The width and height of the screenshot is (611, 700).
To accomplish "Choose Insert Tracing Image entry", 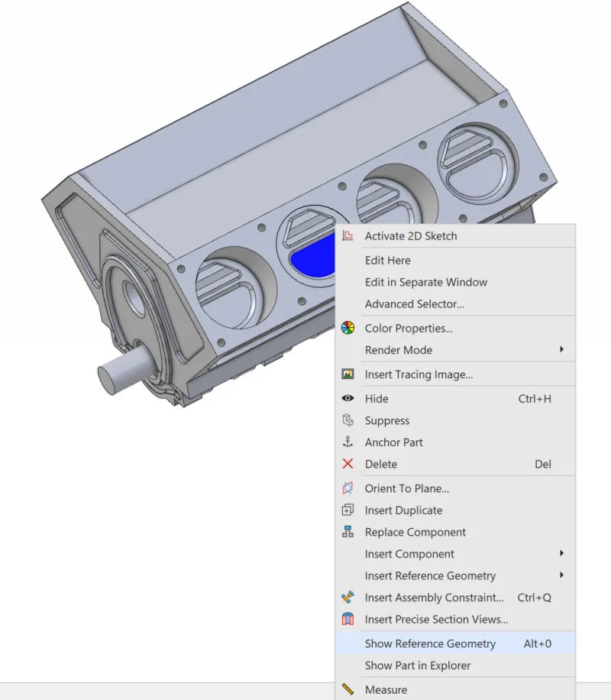I will pos(455,374).
